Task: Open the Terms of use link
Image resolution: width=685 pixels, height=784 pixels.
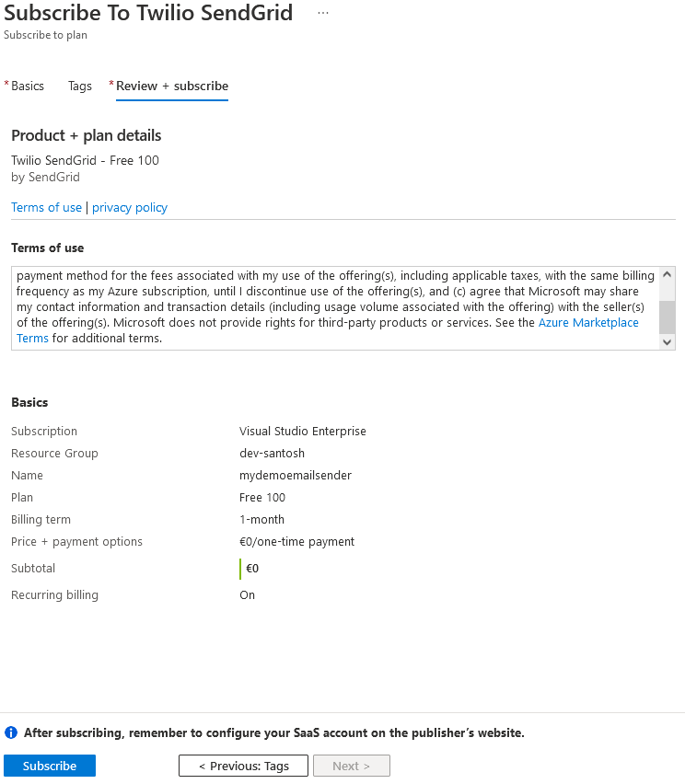Action: coord(46,207)
